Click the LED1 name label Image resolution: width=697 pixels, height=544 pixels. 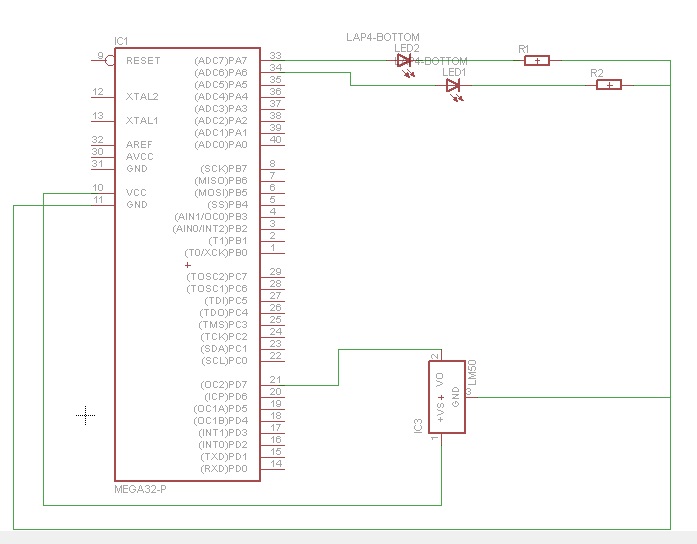(x=454, y=72)
